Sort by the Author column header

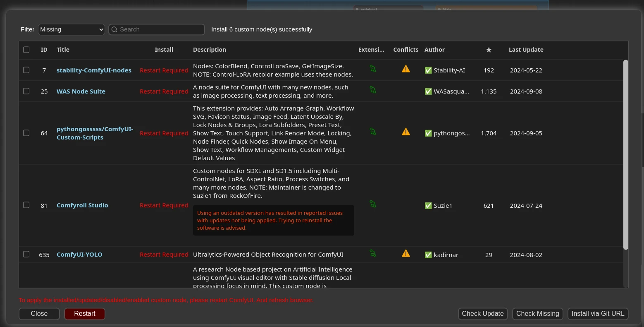tap(434, 50)
